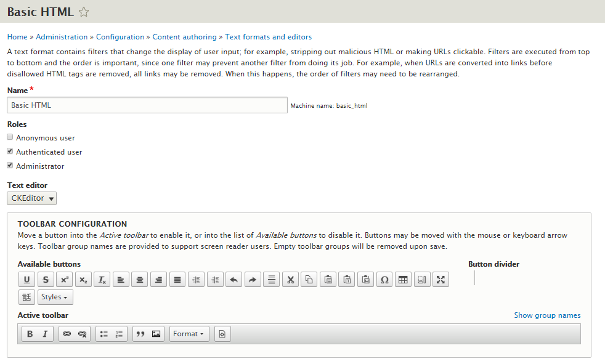The width and height of the screenshot is (605, 364).
Task: Click the Underline button in Available buttons
Action: pyautogui.click(x=26, y=280)
